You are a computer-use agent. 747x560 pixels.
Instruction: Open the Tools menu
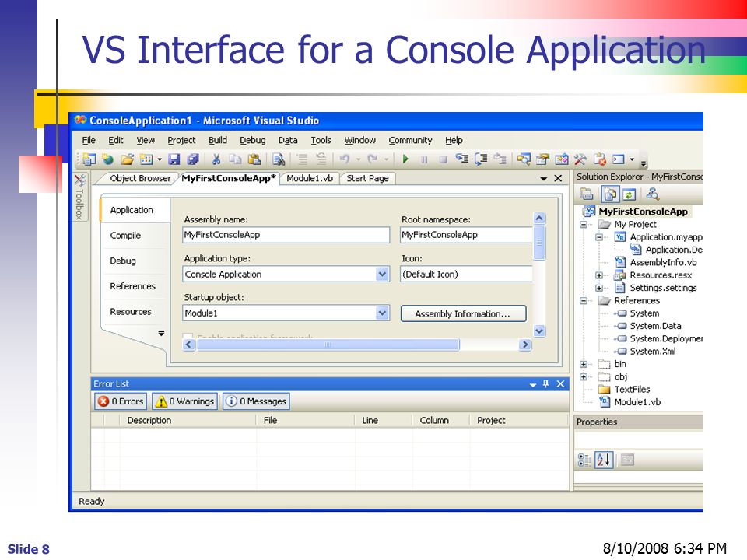(x=321, y=140)
